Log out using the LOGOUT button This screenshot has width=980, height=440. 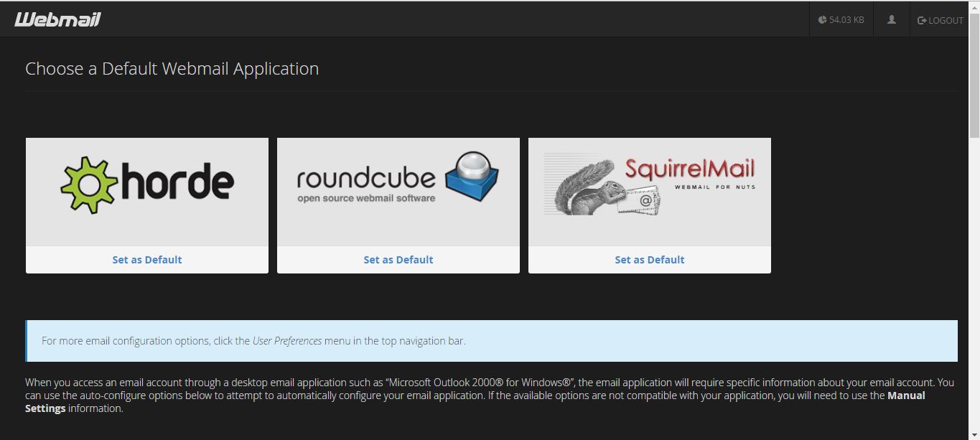941,21
